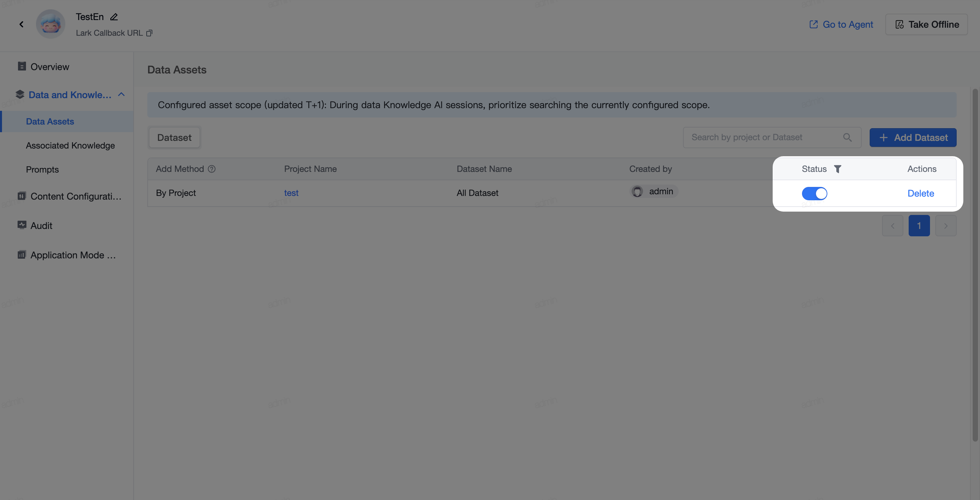Go to the previous page arrow
980x500 pixels.
click(893, 226)
